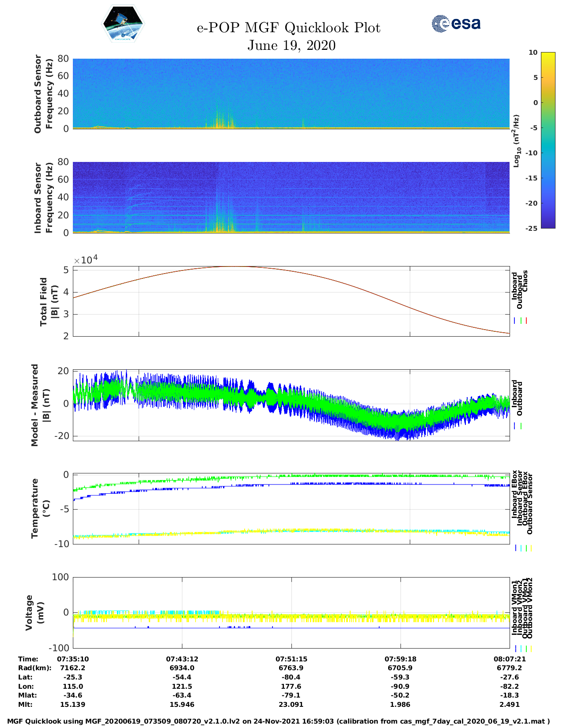Screen dimensions: 563x728
Task: Click the ×10⁴ exponent label
Action: (85, 260)
